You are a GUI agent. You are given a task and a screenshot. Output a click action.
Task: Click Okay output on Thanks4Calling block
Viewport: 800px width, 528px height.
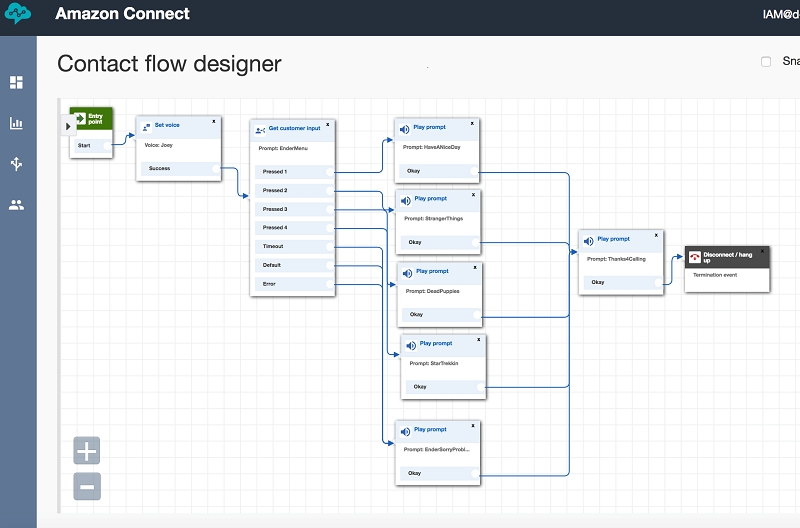tap(623, 282)
